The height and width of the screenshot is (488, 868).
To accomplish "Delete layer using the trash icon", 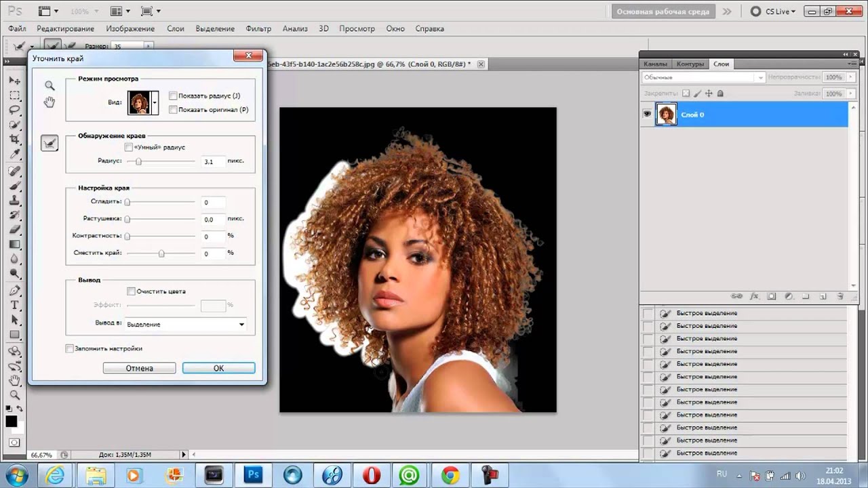I will (840, 296).
